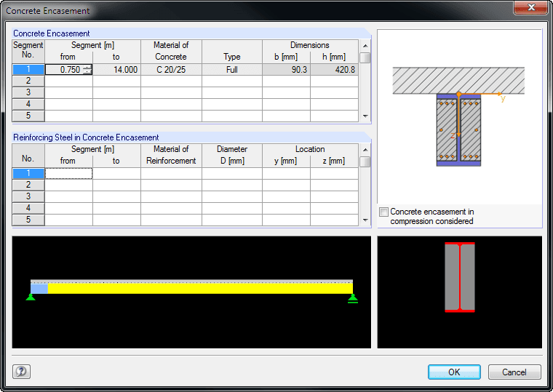Viewport: 553px width, 392px height.
Task: Click Diameter D [mm] column header
Action: [x=231, y=155]
